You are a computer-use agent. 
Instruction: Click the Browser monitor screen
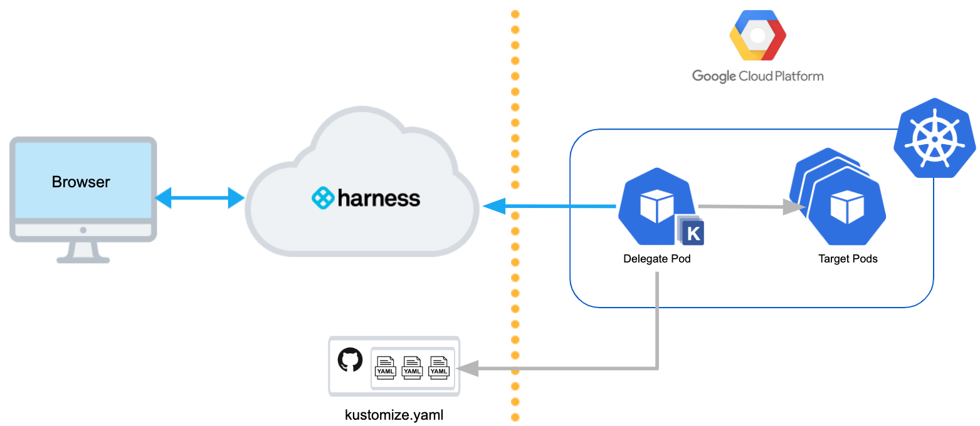click(x=83, y=182)
